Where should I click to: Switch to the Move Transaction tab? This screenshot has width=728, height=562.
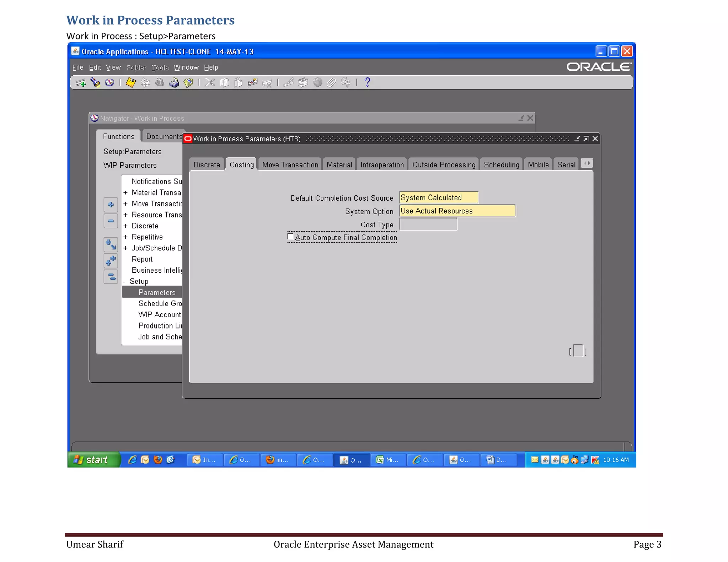click(290, 165)
